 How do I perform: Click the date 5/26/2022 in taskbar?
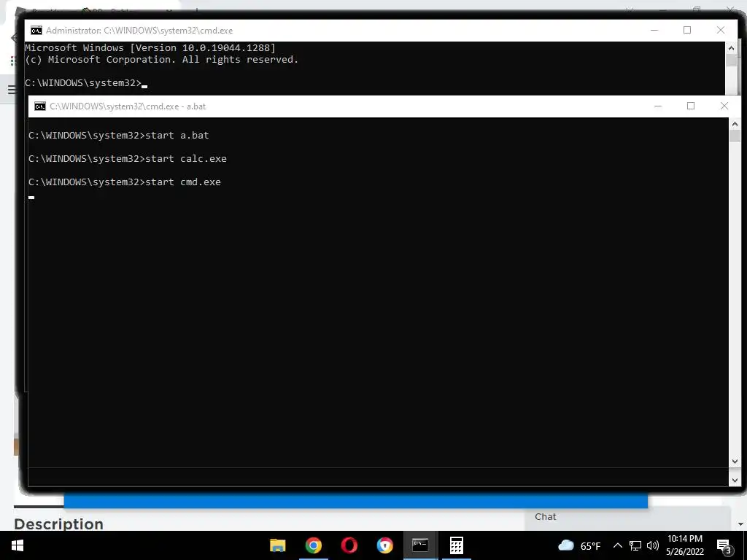(684, 552)
